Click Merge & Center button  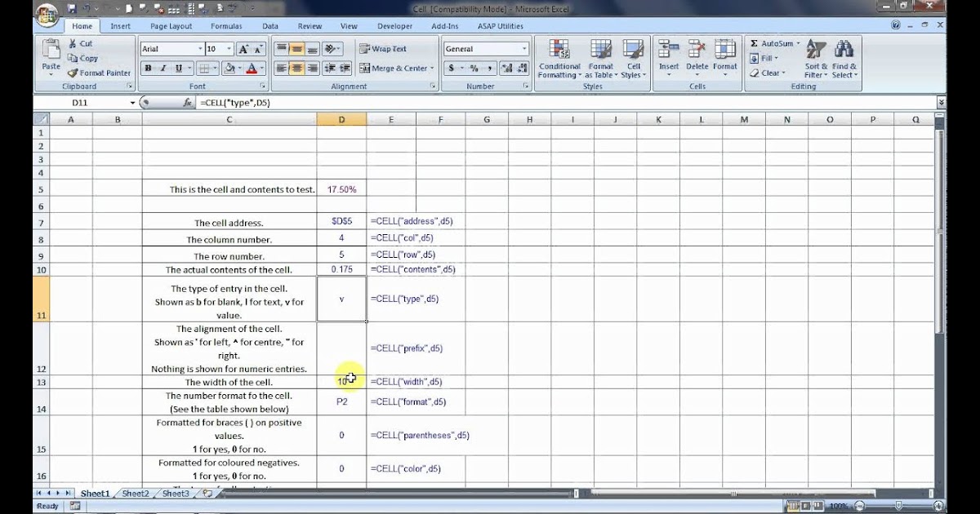(x=393, y=69)
